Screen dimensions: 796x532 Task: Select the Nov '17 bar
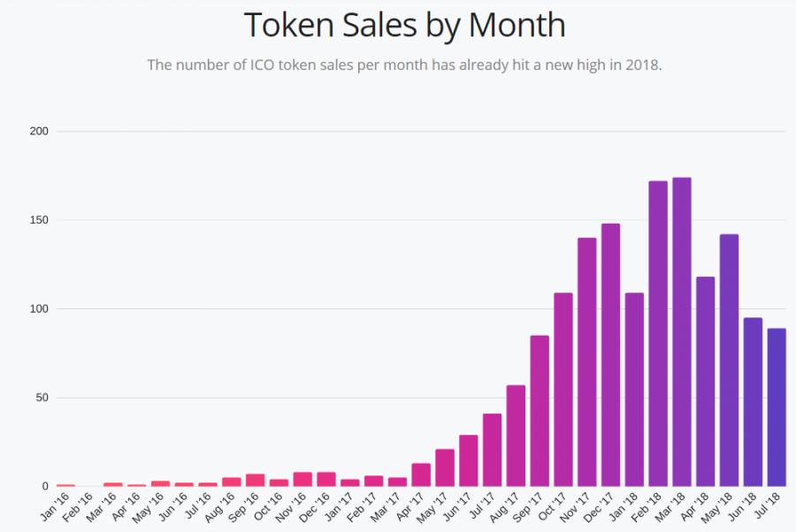587,362
